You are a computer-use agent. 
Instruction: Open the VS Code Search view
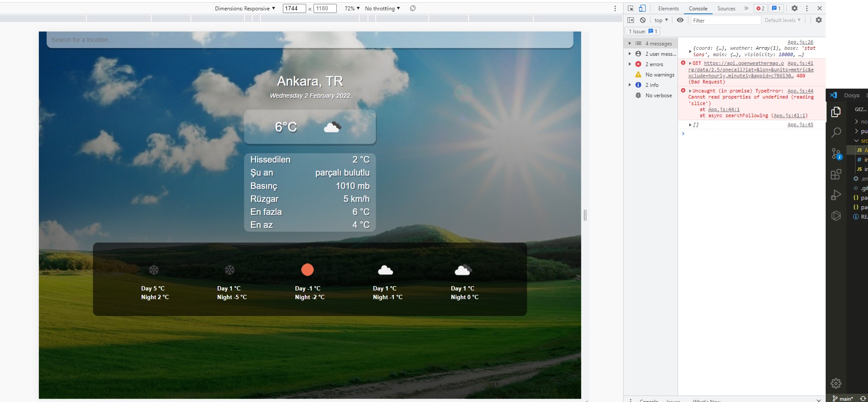[x=836, y=132]
